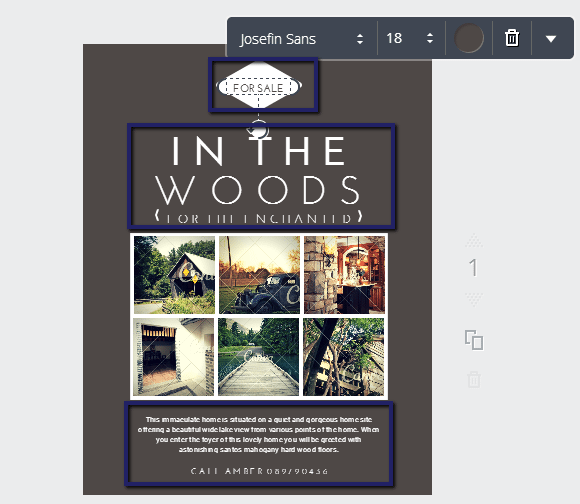Select the covered bridge barn photo
The height and width of the screenshot is (504, 580).
174,275
